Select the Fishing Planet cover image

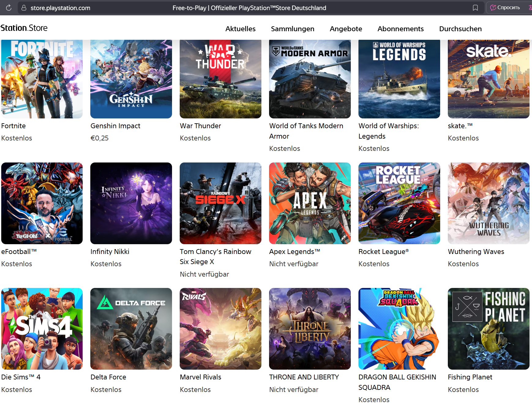click(x=489, y=329)
